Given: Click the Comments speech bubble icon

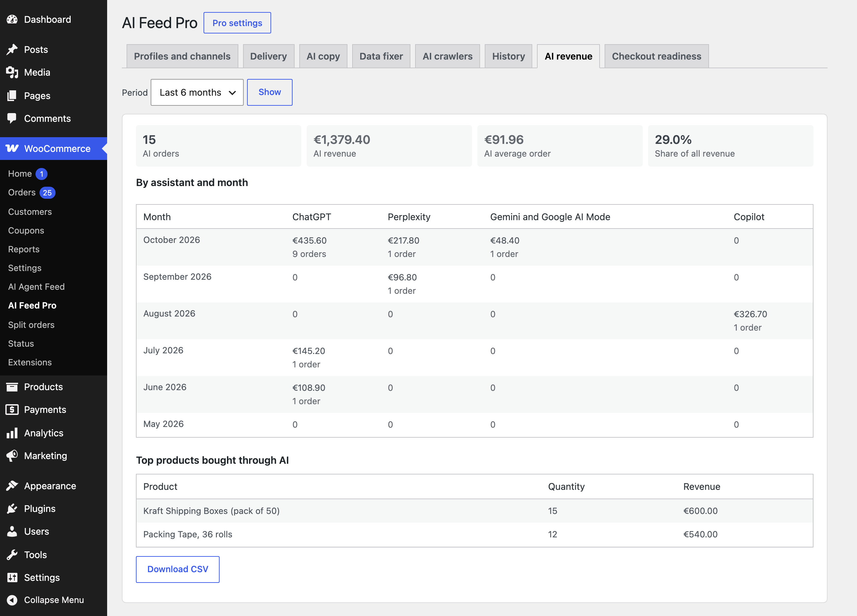Looking at the screenshot, I should (x=12, y=118).
